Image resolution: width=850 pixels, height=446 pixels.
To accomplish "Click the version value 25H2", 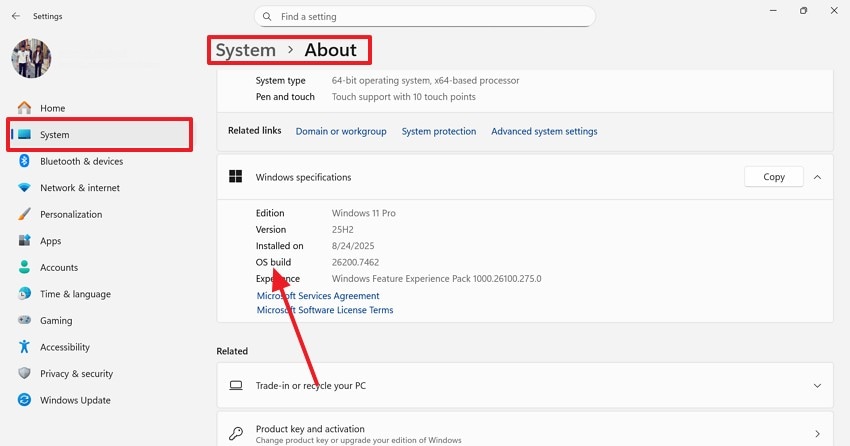I will pos(343,229).
